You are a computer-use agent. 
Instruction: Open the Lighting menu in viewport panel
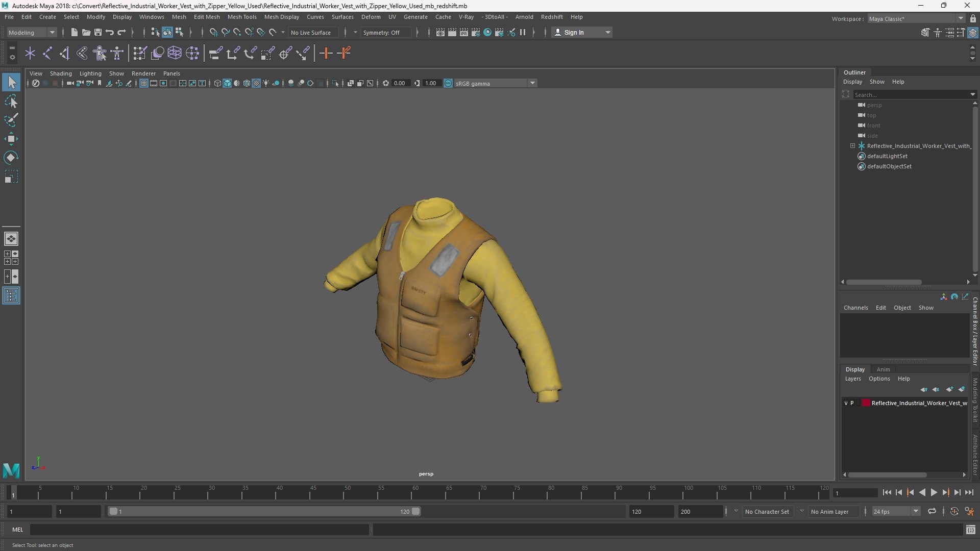(90, 73)
